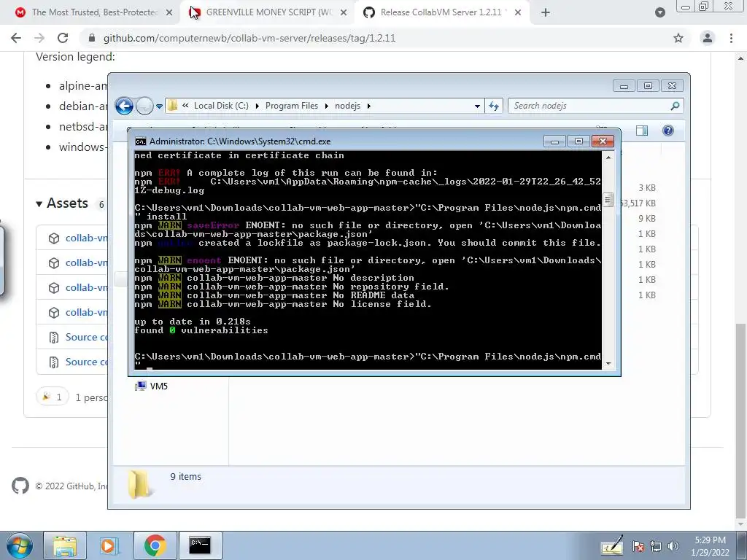Expand arrow after Program Files
The image size is (747, 560).
point(326,106)
